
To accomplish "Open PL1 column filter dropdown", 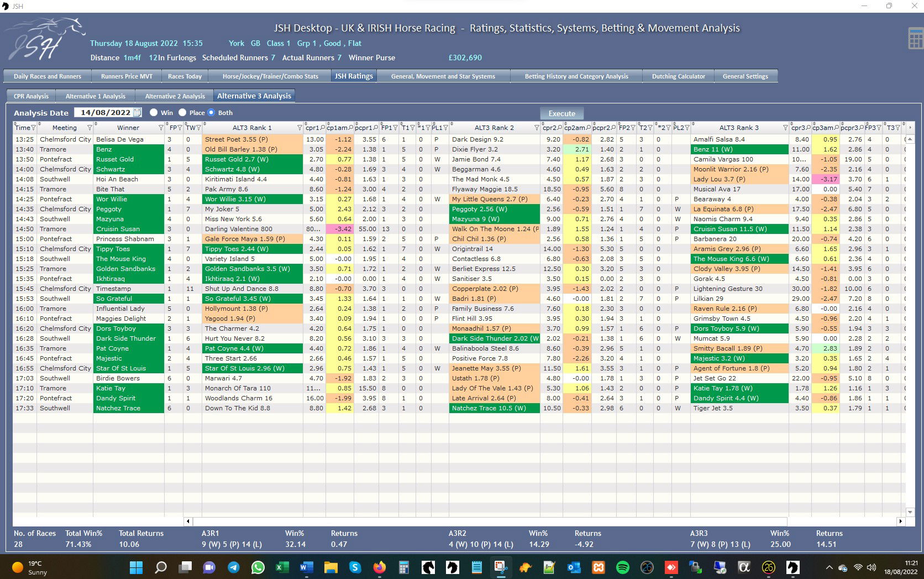I will tap(445, 128).
